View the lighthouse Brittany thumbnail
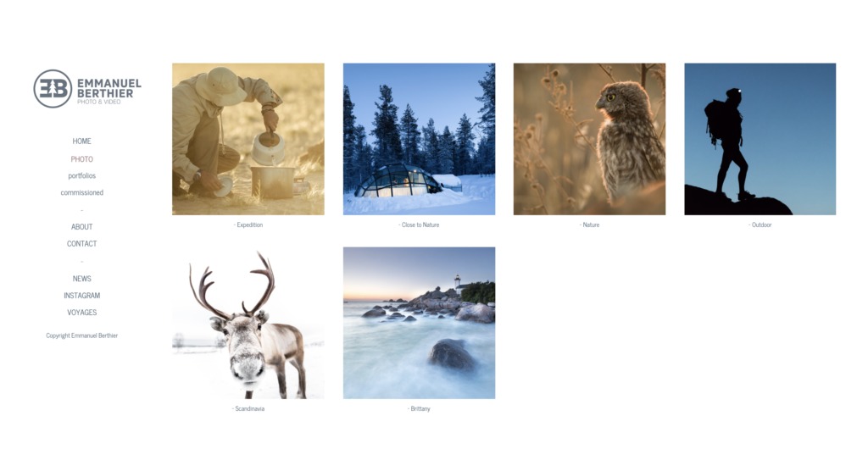 419,323
